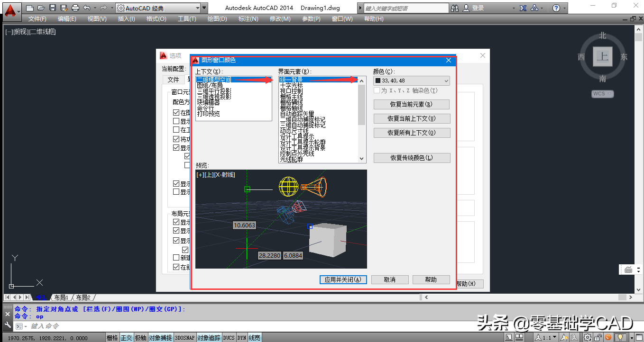Toggle DUCS in status bar

pos(229,338)
